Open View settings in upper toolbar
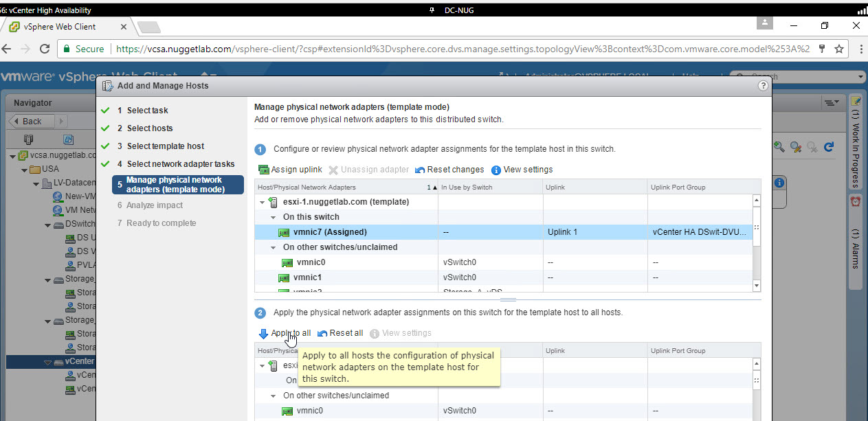868x421 pixels. [496, 170]
